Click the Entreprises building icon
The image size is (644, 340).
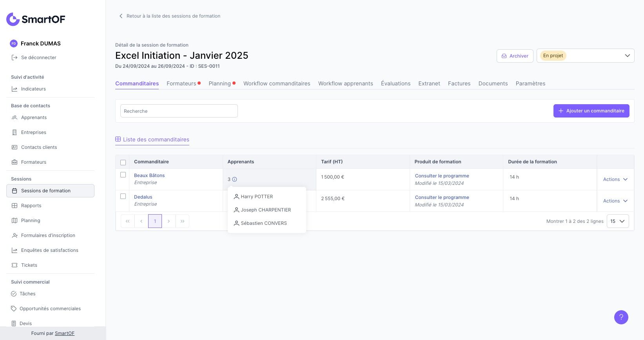[x=15, y=132]
